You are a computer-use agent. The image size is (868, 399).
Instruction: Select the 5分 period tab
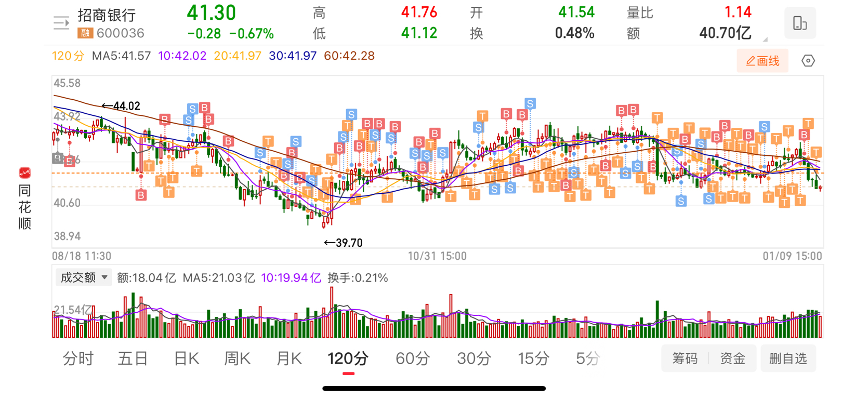coord(588,358)
